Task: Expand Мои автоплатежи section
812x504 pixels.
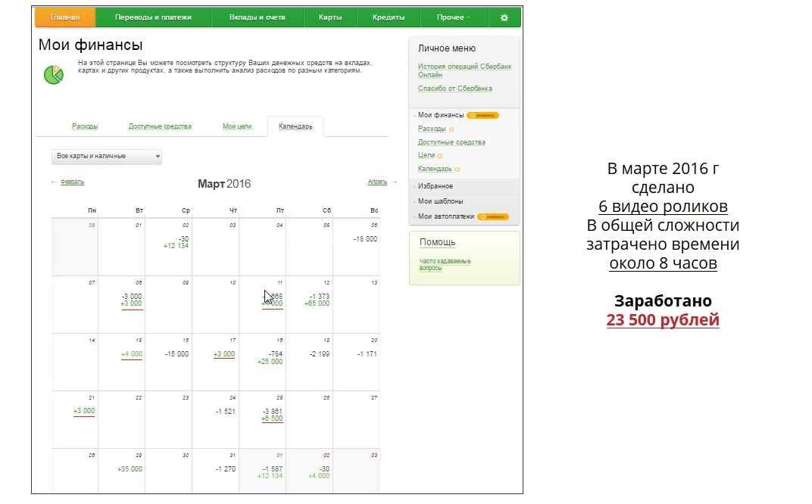Action: pos(446,216)
